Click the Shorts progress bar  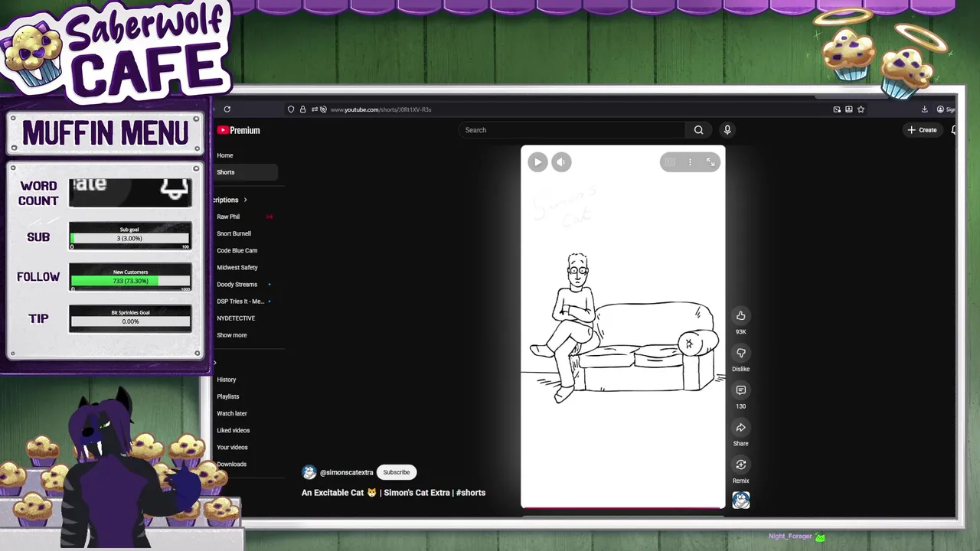[622, 507]
